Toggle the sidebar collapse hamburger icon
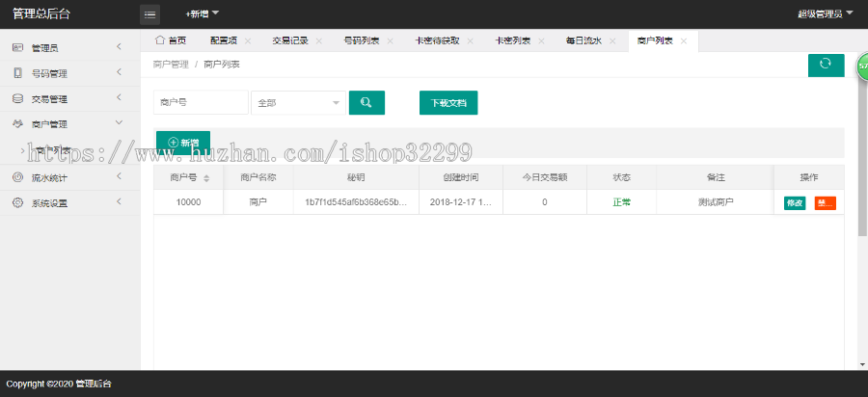This screenshot has height=397, width=868. [149, 14]
